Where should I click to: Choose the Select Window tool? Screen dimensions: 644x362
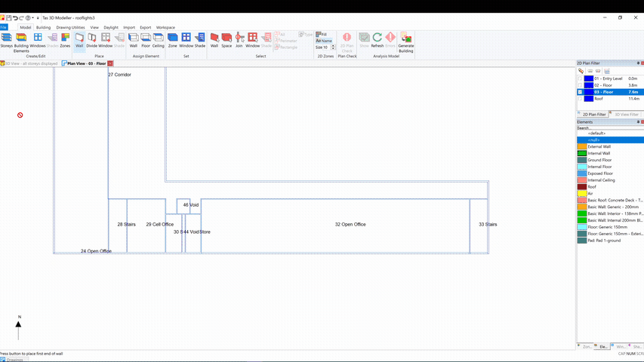pos(253,40)
